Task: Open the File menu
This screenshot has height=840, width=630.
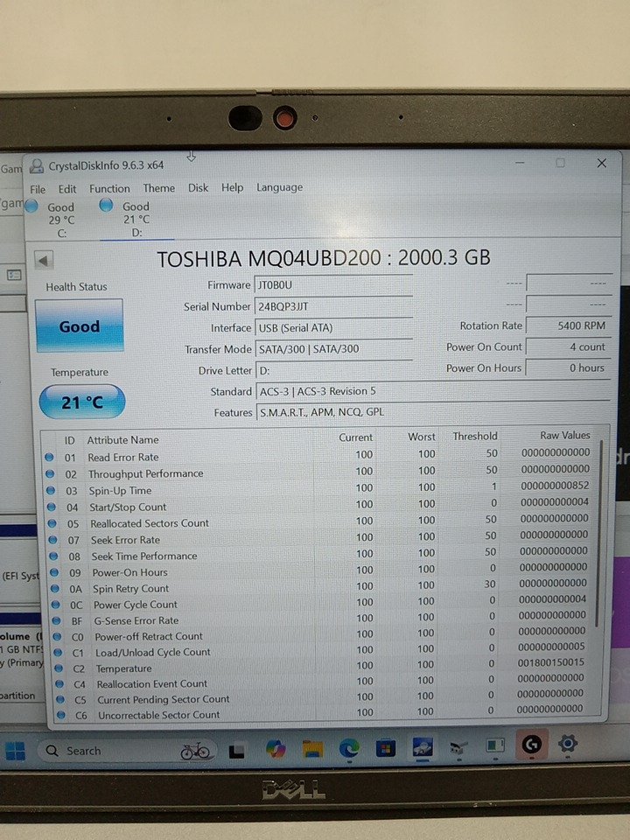Action: point(38,189)
